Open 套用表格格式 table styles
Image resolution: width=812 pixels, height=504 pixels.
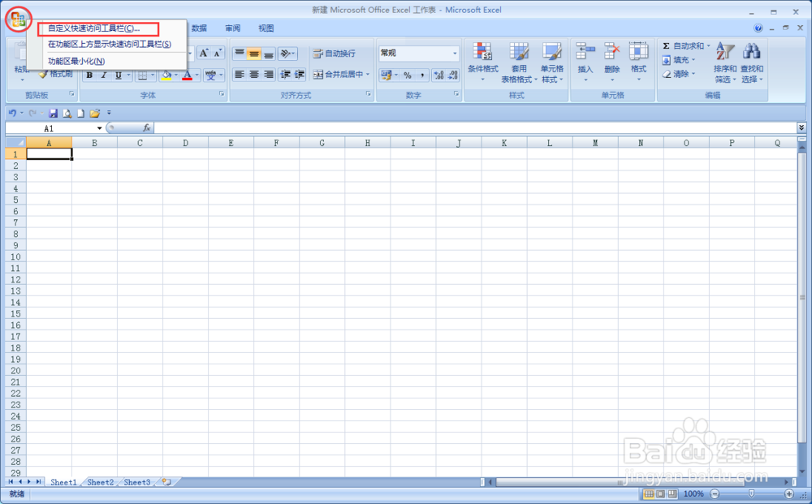click(x=518, y=62)
